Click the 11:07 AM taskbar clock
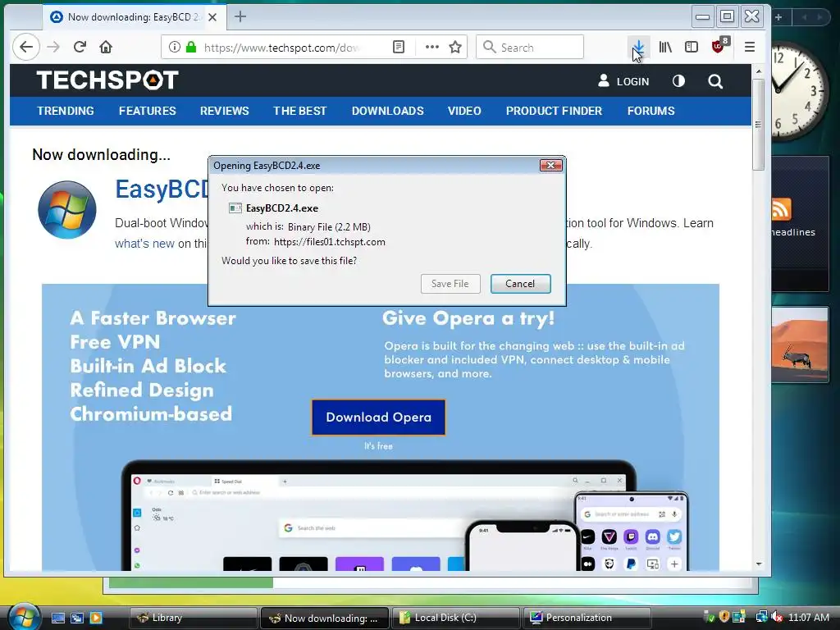The height and width of the screenshot is (630, 840). (x=809, y=618)
